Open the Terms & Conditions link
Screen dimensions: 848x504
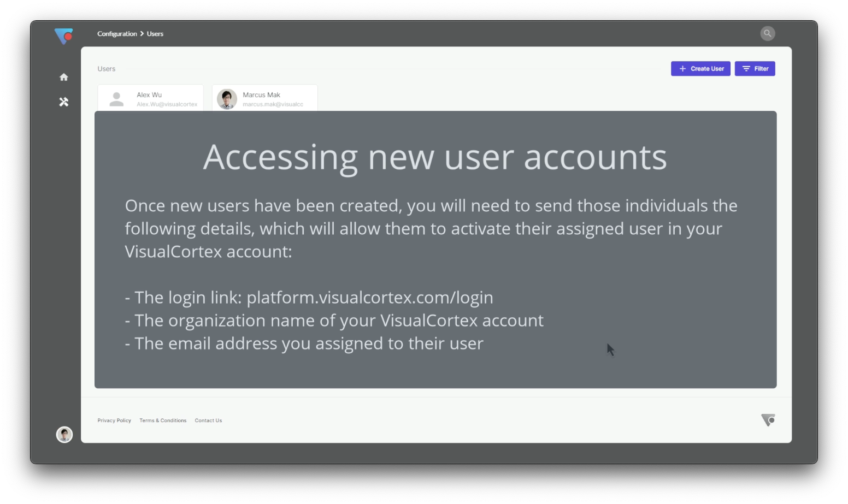163,420
